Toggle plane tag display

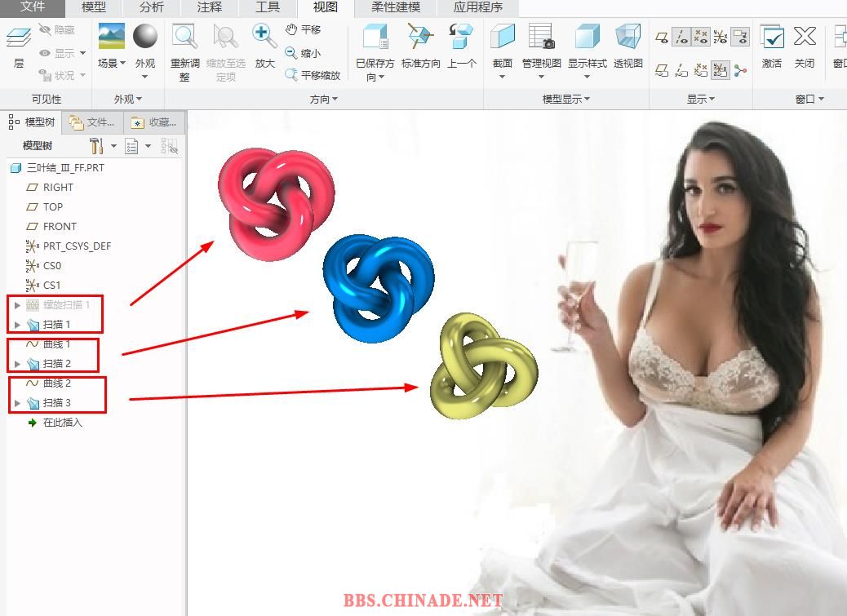click(662, 70)
